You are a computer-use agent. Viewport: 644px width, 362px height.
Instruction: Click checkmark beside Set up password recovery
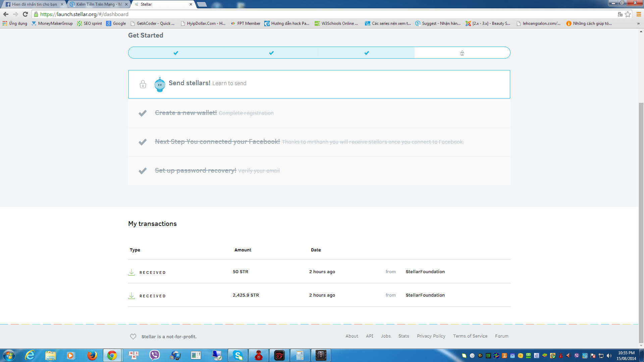pyautogui.click(x=143, y=171)
